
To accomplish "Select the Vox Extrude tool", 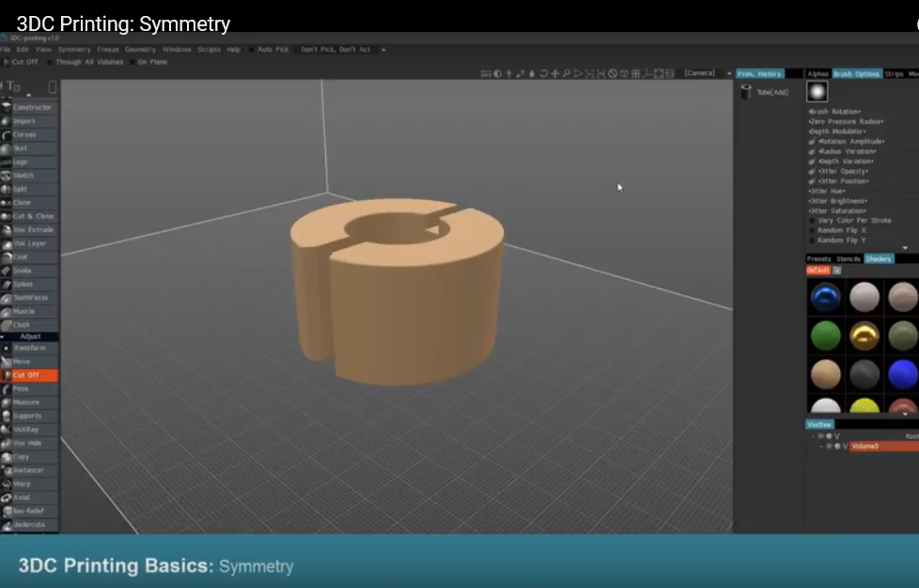I will pyautogui.click(x=29, y=229).
